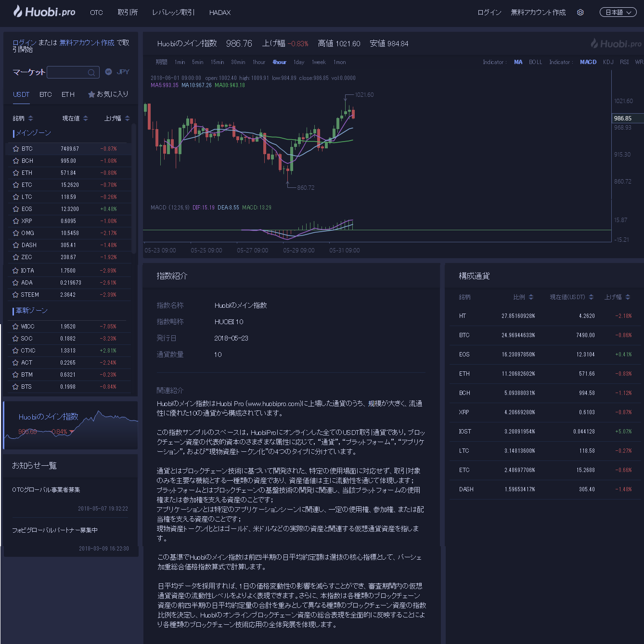Switch to the ETH market tab

click(68, 94)
